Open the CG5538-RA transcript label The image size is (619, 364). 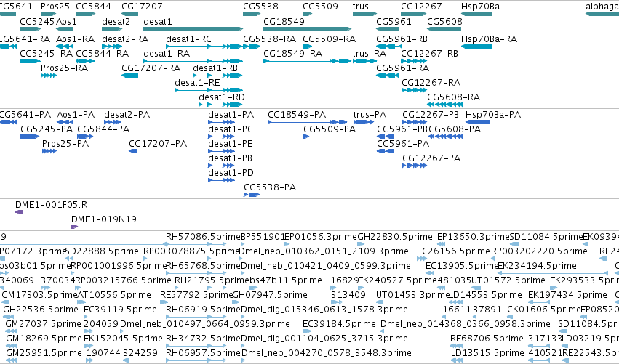pyautogui.click(x=270, y=39)
